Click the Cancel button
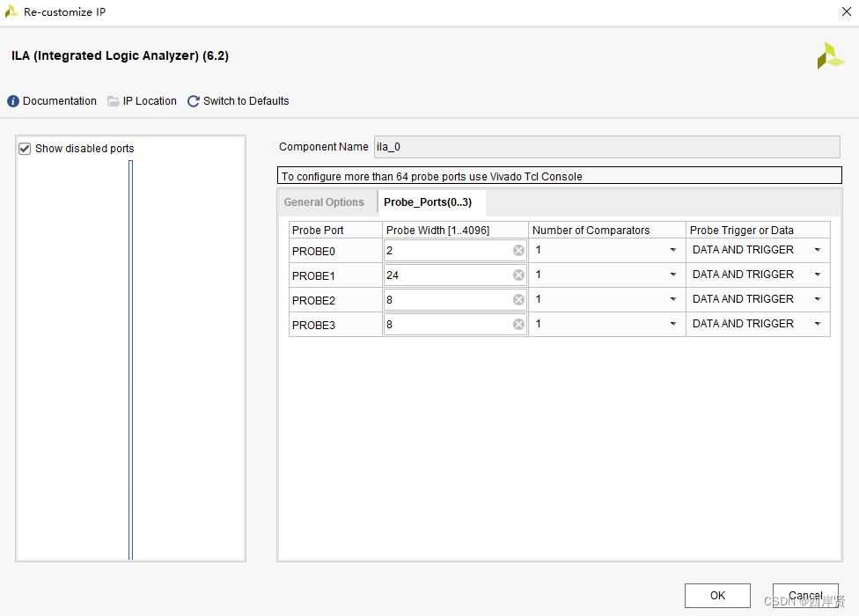 pyautogui.click(x=805, y=596)
